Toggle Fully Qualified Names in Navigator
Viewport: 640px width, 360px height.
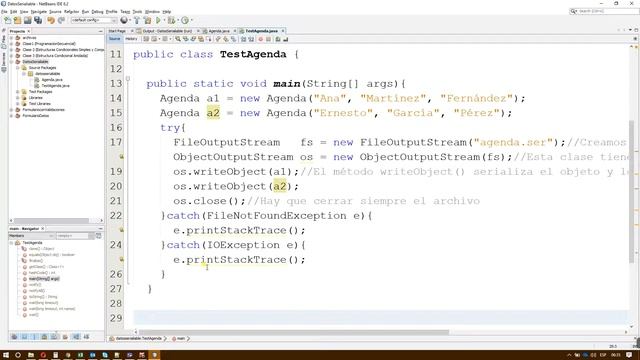coord(65,337)
